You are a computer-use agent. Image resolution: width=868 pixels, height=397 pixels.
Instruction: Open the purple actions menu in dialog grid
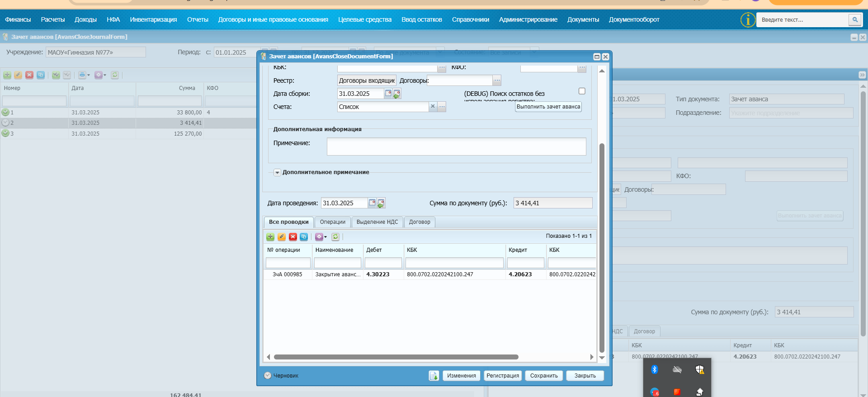pyautogui.click(x=321, y=236)
